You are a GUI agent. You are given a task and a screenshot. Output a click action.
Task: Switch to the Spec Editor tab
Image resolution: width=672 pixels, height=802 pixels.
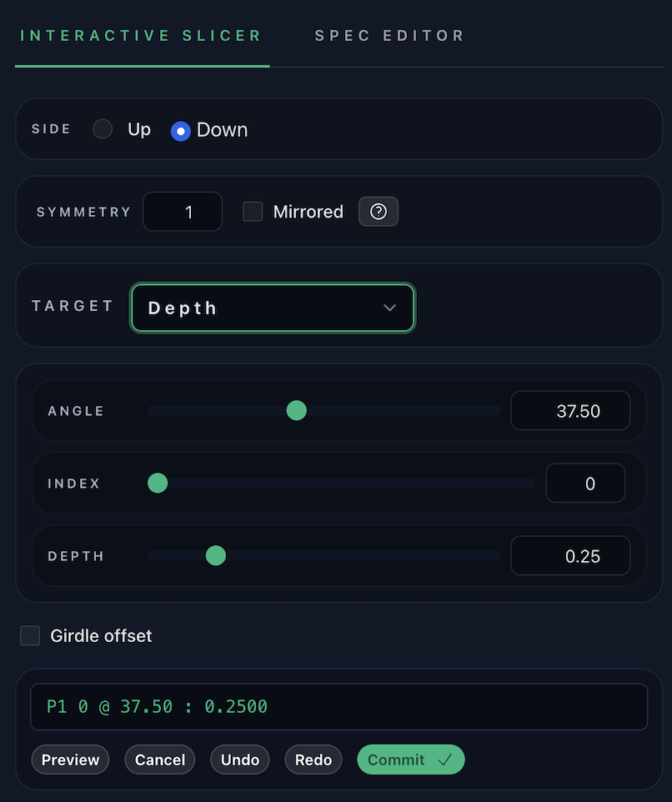(389, 36)
